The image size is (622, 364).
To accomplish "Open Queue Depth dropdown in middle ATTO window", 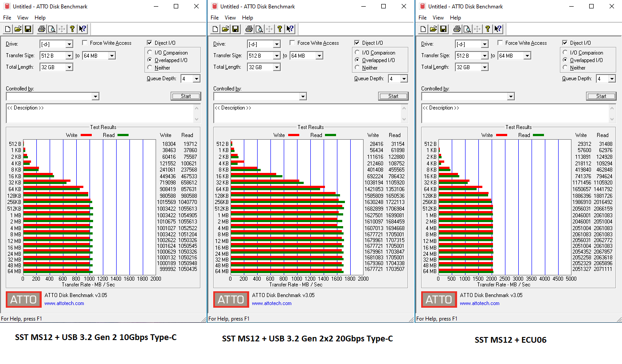I will [x=404, y=78].
